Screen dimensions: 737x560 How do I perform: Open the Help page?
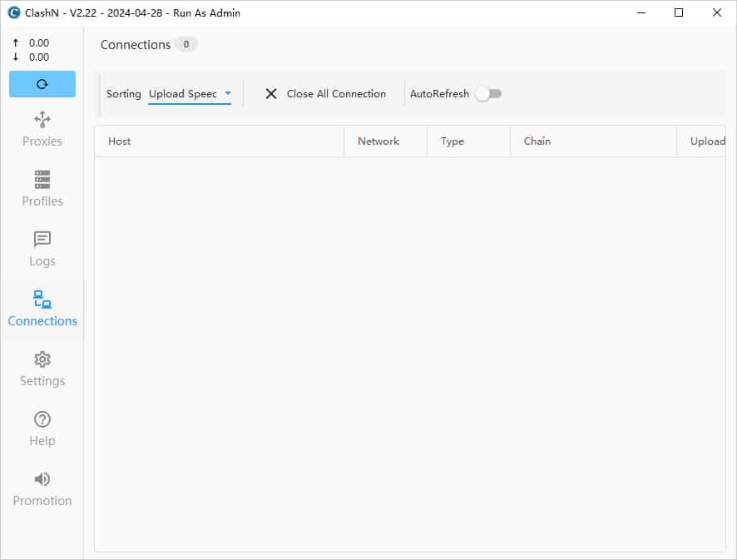pyautogui.click(x=42, y=429)
